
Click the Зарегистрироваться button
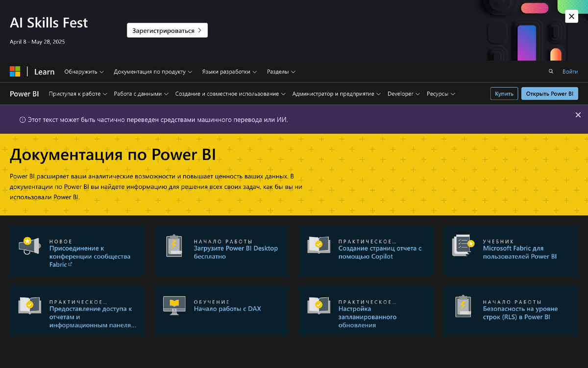[x=167, y=30]
